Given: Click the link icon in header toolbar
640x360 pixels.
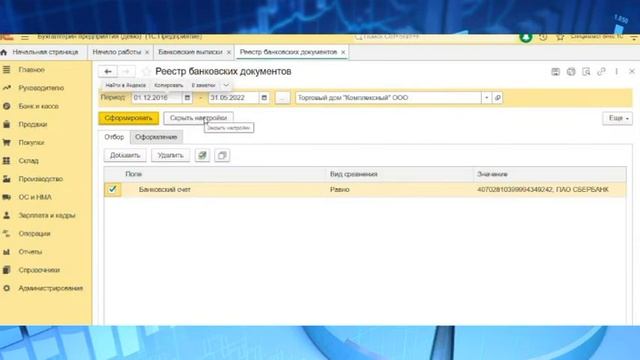Looking at the screenshot, I should coord(601,72).
